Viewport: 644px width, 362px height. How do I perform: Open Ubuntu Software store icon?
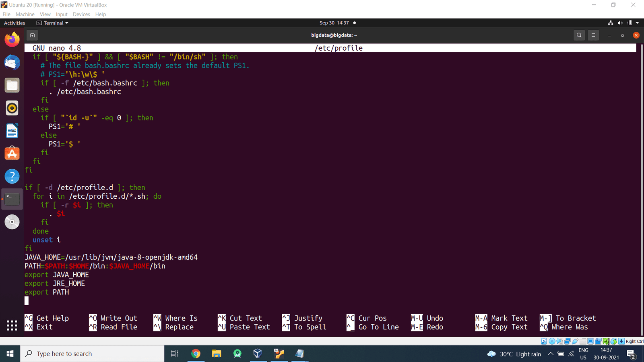point(12,154)
